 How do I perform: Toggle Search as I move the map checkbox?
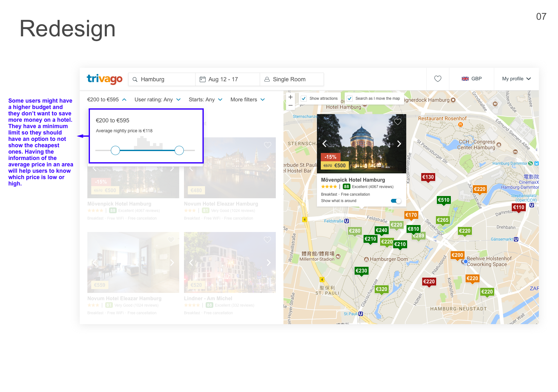(350, 98)
